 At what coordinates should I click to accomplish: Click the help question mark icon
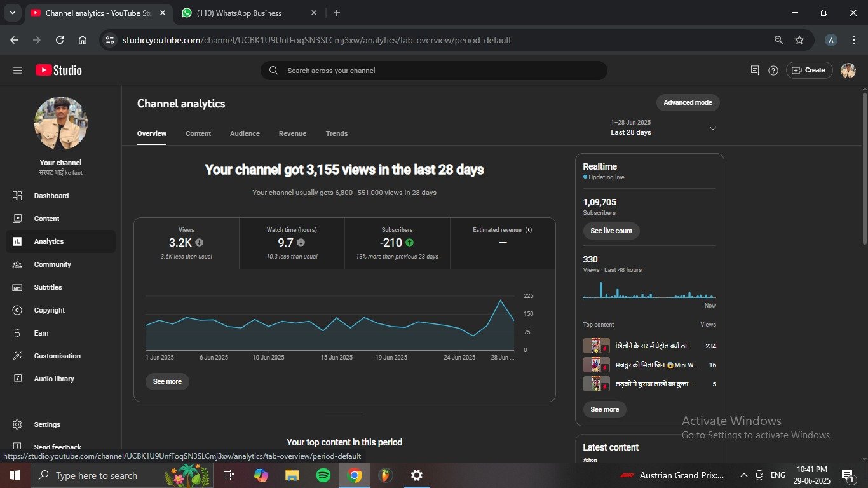point(773,71)
